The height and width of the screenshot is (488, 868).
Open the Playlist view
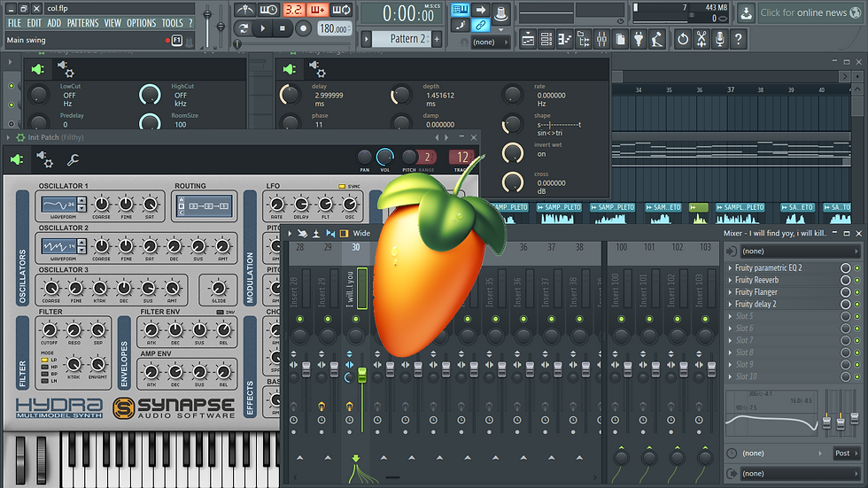(528, 39)
